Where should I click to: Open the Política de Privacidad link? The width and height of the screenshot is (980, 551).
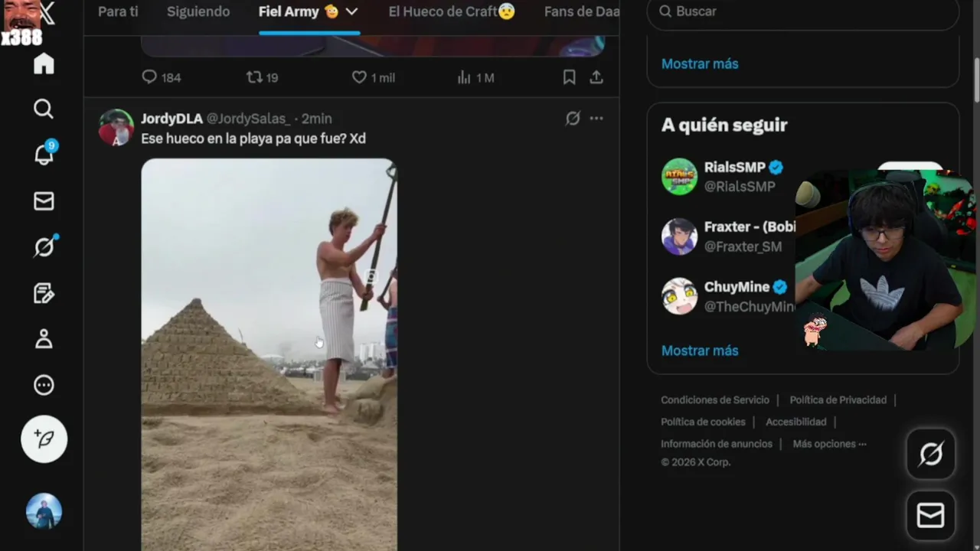coord(838,399)
